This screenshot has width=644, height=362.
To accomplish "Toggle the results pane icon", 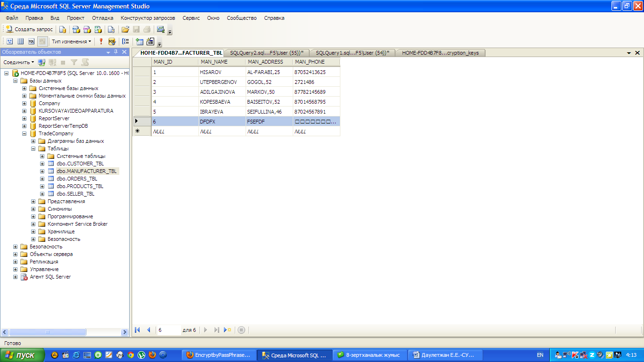I will tap(42, 41).
